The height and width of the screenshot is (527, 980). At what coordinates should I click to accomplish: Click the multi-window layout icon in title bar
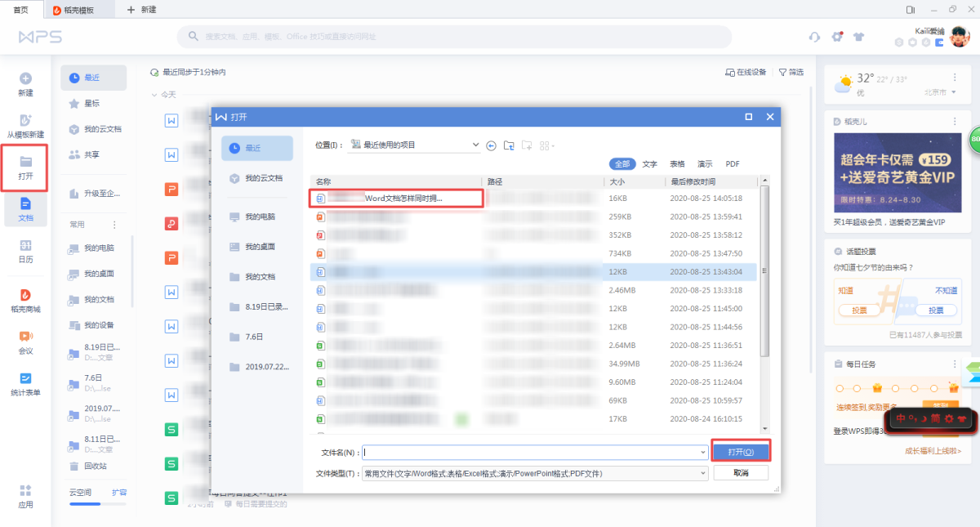pyautogui.click(x=911, y=9)
